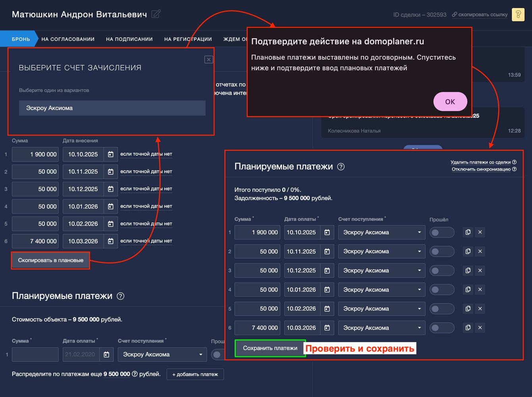The width and height of the screenshot is (532, 397).
Task: Click help icon after 'еще 9 500 000'
Action: click(x=135, y=374)
